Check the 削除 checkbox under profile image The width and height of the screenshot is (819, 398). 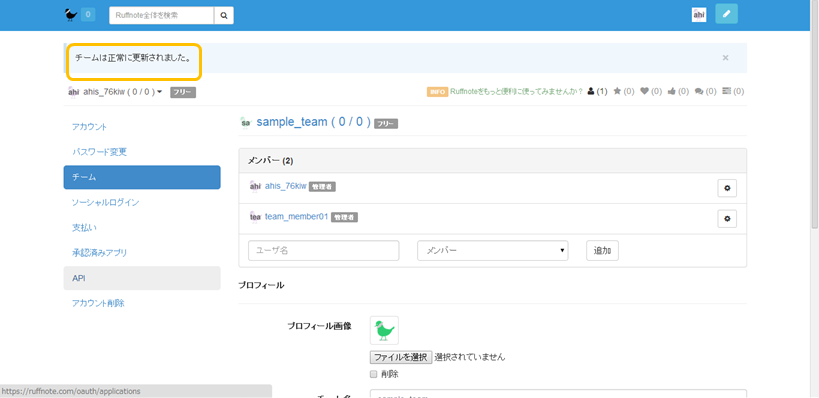coord(373,374)
